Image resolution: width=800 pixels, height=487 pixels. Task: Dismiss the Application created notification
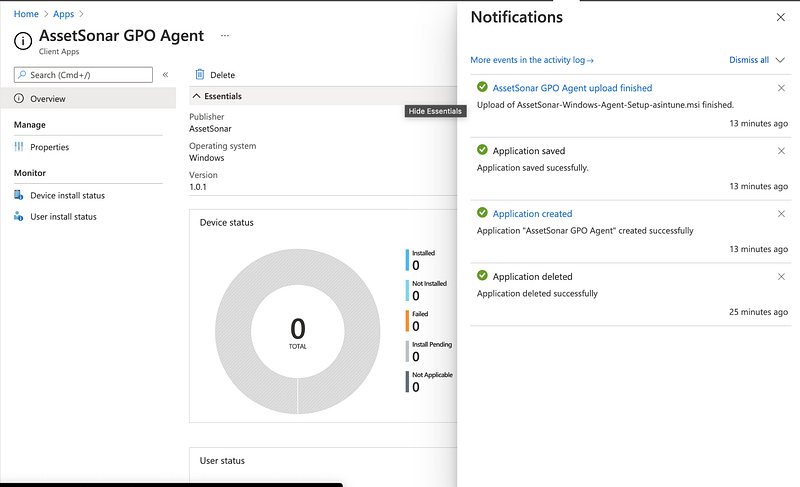pyautogui.click(x=781, y=214)
